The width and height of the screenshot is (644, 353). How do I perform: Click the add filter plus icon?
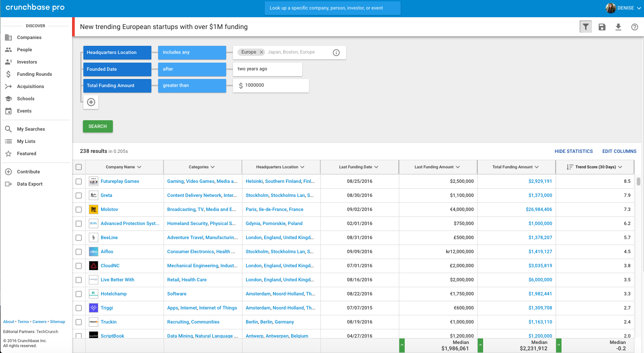click(x=91, y=102)
